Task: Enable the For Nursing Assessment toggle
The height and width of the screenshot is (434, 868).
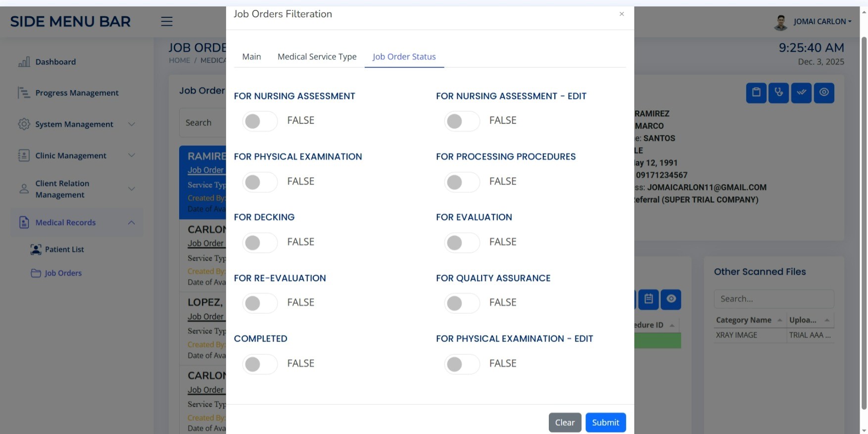Action: [259, 121]
